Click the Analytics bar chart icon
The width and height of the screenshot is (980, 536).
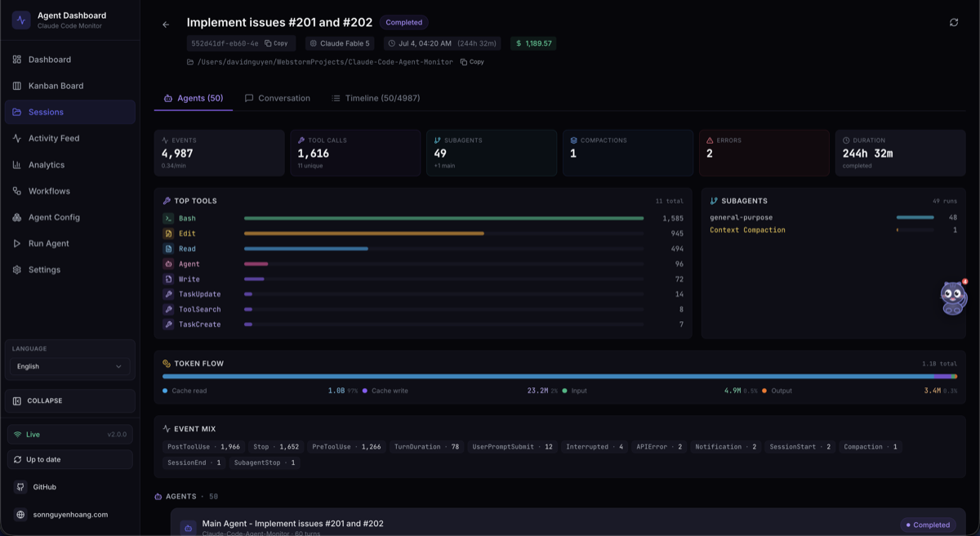(x=16, y=164)
